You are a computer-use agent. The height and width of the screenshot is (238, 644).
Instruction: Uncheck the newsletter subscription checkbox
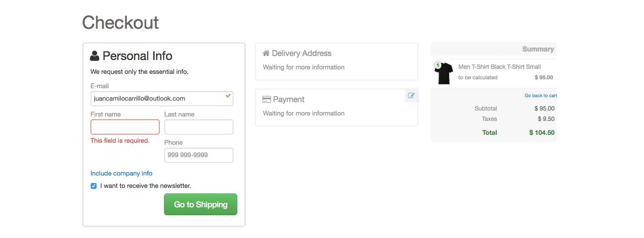pyautogui.click(x=94, y=186)
